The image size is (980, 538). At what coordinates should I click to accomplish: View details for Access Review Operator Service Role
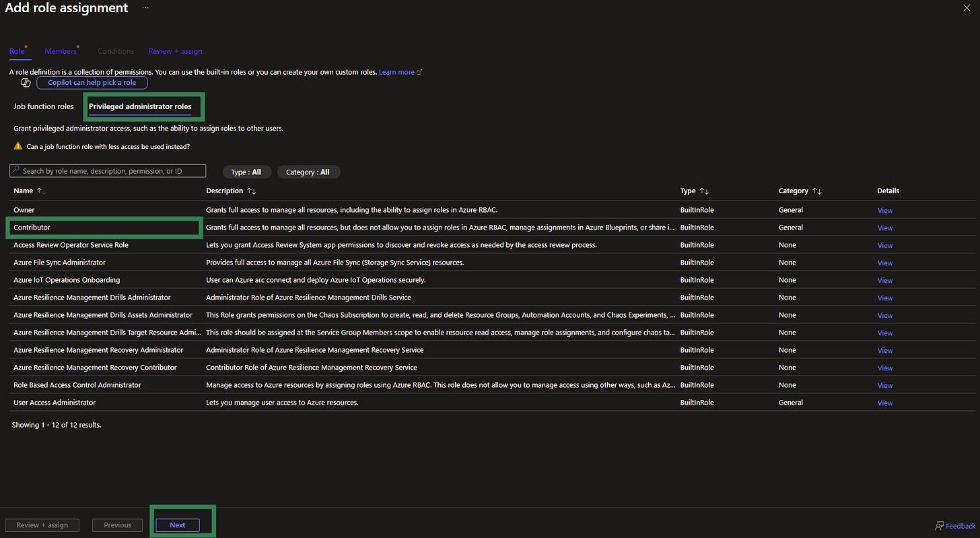884,245
